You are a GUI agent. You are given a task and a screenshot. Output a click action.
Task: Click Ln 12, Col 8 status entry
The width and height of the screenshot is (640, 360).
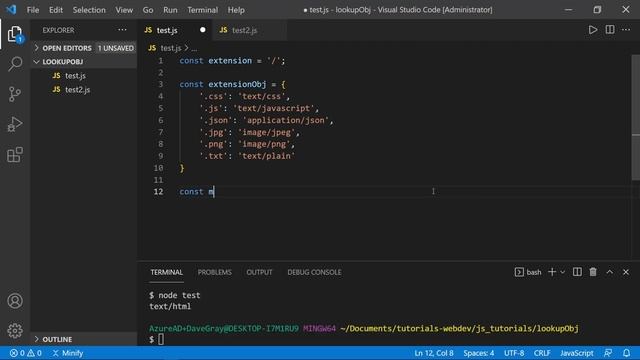pyautogui.click(x=433, y=353)
